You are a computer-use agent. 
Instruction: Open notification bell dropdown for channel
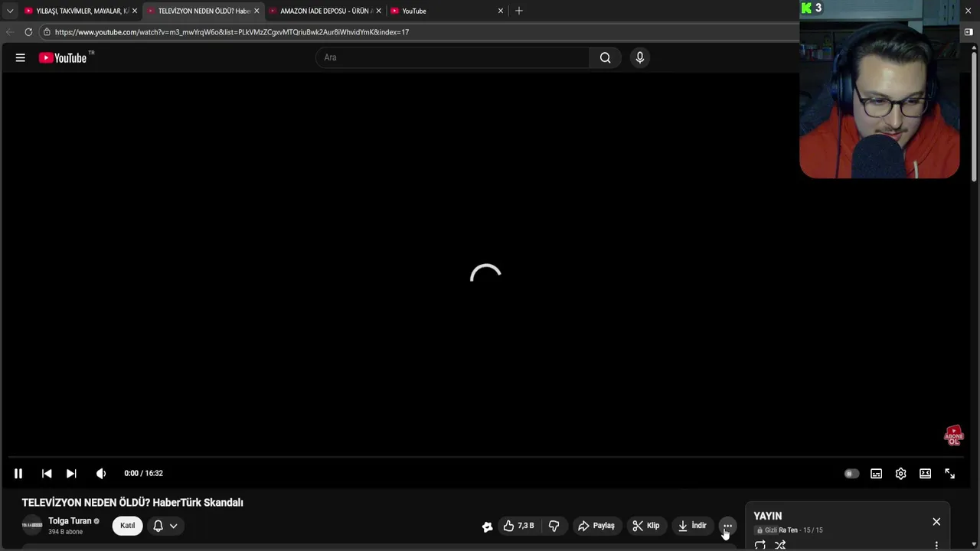[165, 526]
